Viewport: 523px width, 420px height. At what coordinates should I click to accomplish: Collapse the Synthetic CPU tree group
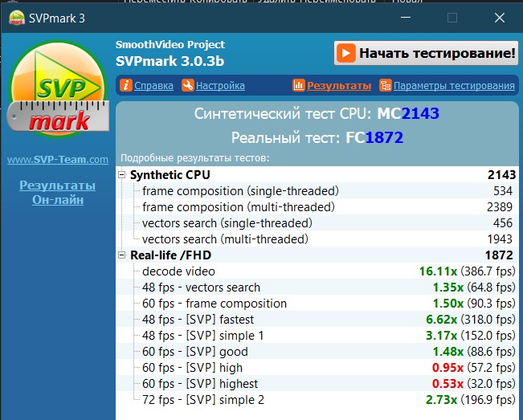(122, 175)
